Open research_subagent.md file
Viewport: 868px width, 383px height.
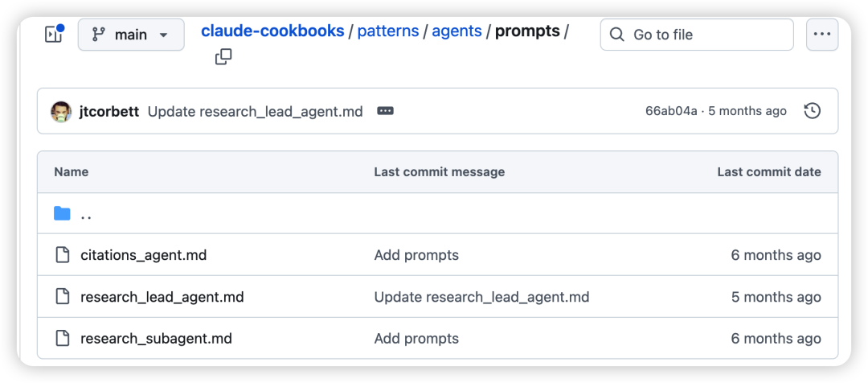click(x=156, y=339)
